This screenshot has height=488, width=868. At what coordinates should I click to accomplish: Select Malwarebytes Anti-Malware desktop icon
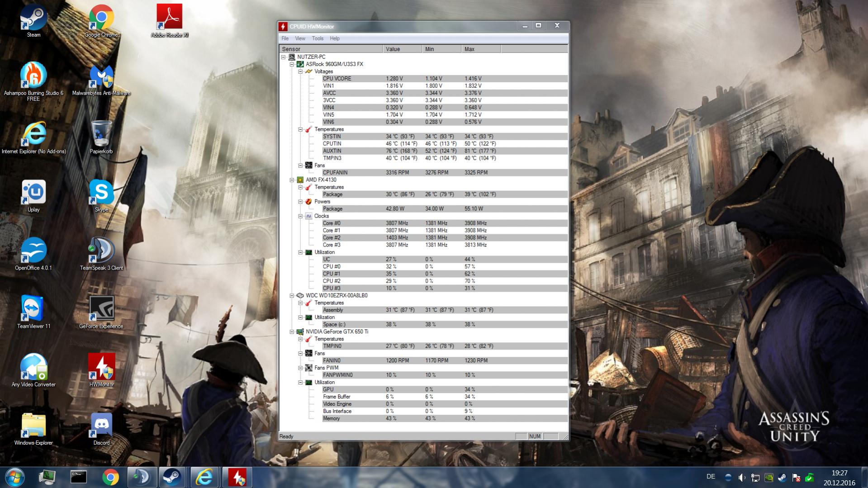click(x=101, y=80)
